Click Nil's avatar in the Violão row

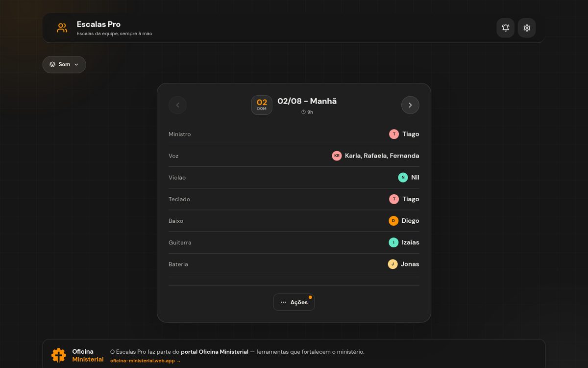(403, 177)
